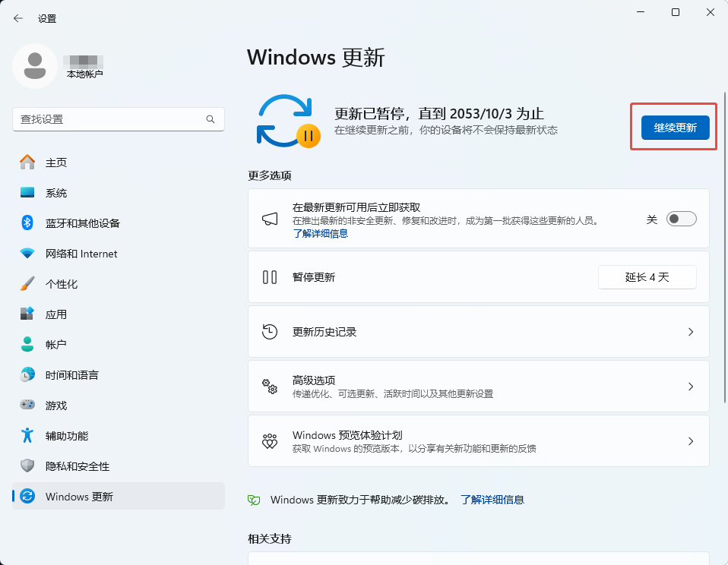Viewport: 728px width, 565px height.
Task: Open the 系统 settings category
Action: [119, 192]
